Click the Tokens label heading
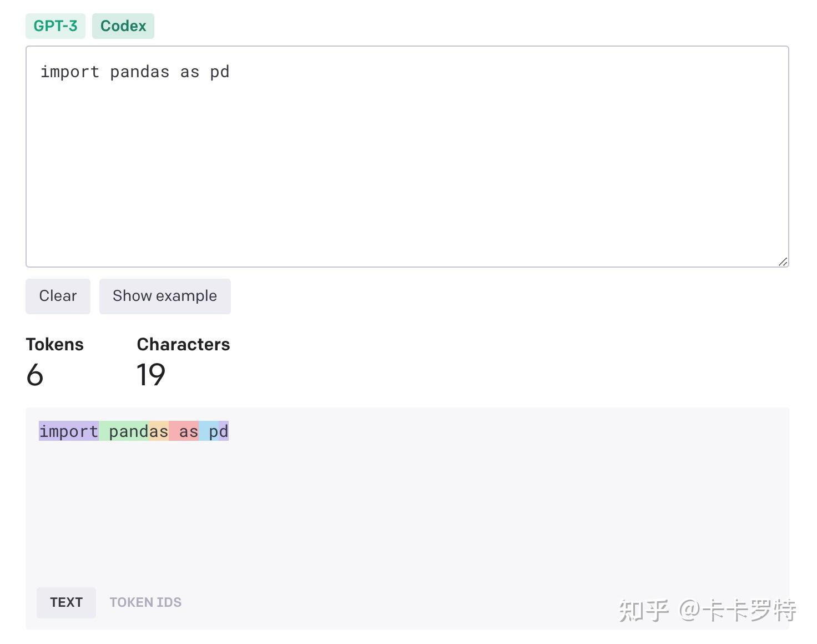The height and width of the screenshot is (644, 817). 54,344
